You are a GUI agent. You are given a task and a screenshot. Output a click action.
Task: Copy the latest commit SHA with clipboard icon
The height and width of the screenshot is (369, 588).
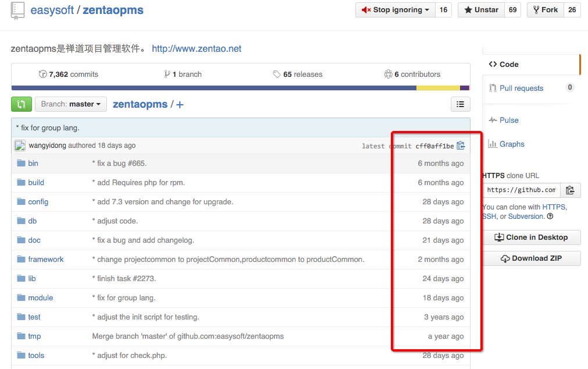coord(461,146)
